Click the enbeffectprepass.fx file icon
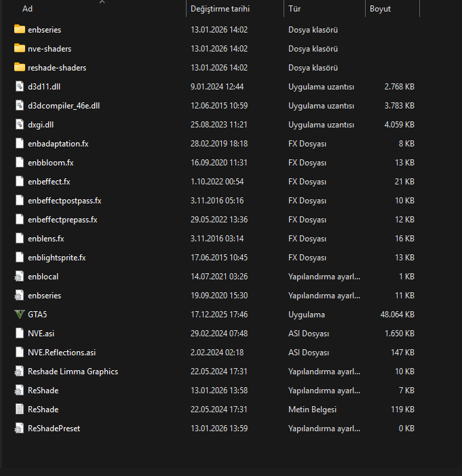 [20, 220]
